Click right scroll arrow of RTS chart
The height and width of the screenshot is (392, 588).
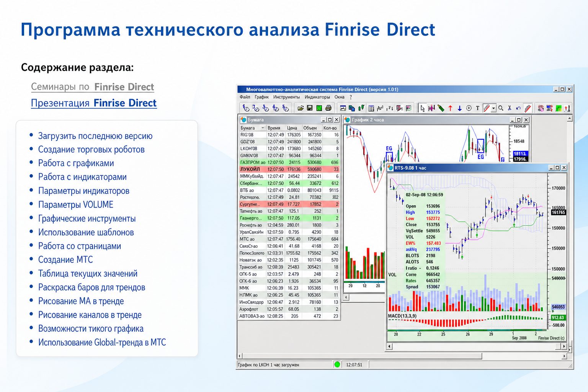(563, 346)
